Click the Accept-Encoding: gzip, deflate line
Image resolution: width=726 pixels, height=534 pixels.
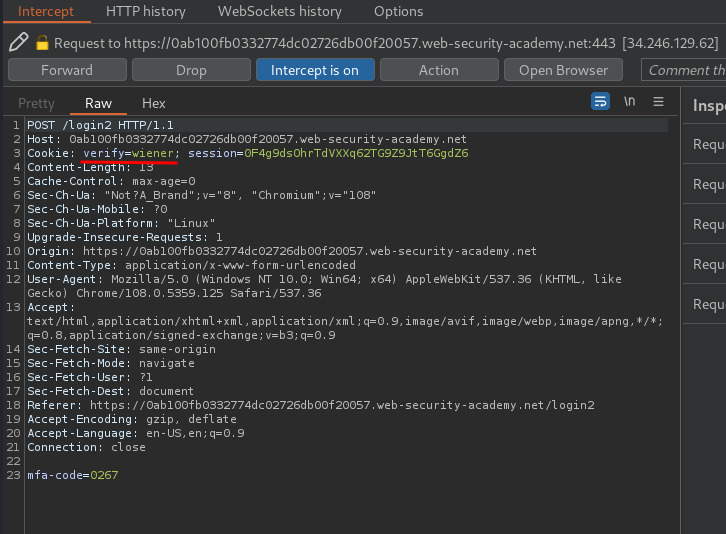coord(132,419)
